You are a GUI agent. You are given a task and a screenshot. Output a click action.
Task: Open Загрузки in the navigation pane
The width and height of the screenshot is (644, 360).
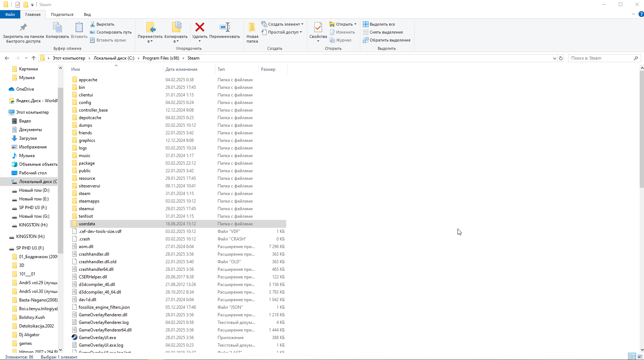coord(28,138)
